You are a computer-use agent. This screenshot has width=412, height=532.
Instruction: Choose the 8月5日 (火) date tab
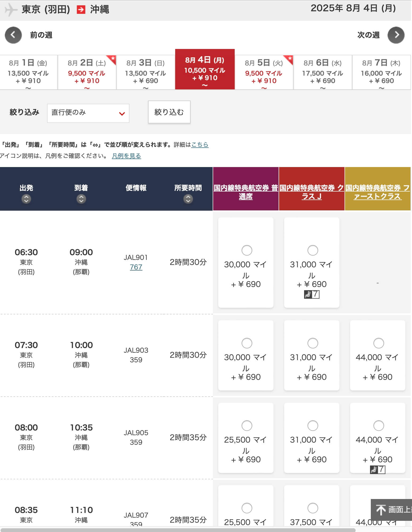(x=264, y=72)
